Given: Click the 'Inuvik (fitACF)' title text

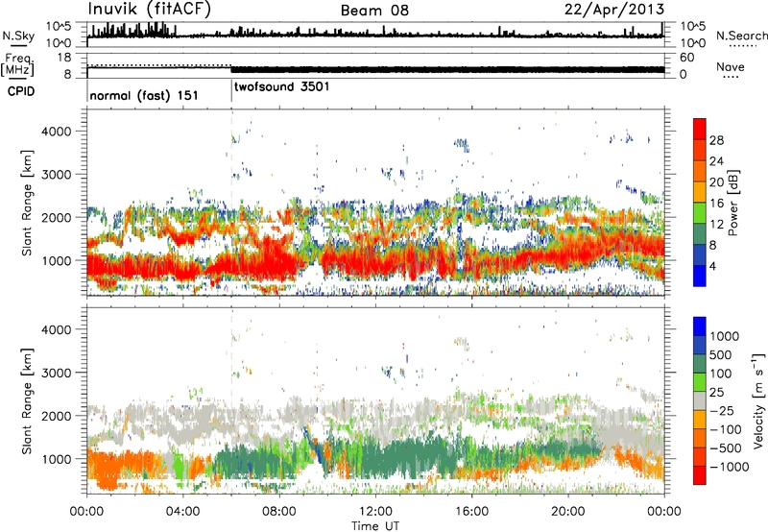Looking at the screenshot, I should click(x=150, y=10).
